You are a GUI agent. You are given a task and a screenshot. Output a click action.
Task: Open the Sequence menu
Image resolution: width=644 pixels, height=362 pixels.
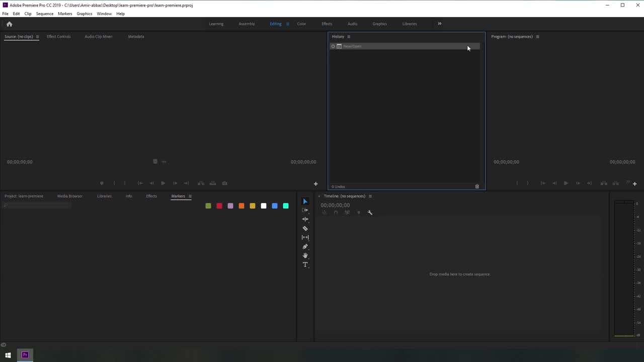coord(44,14)
